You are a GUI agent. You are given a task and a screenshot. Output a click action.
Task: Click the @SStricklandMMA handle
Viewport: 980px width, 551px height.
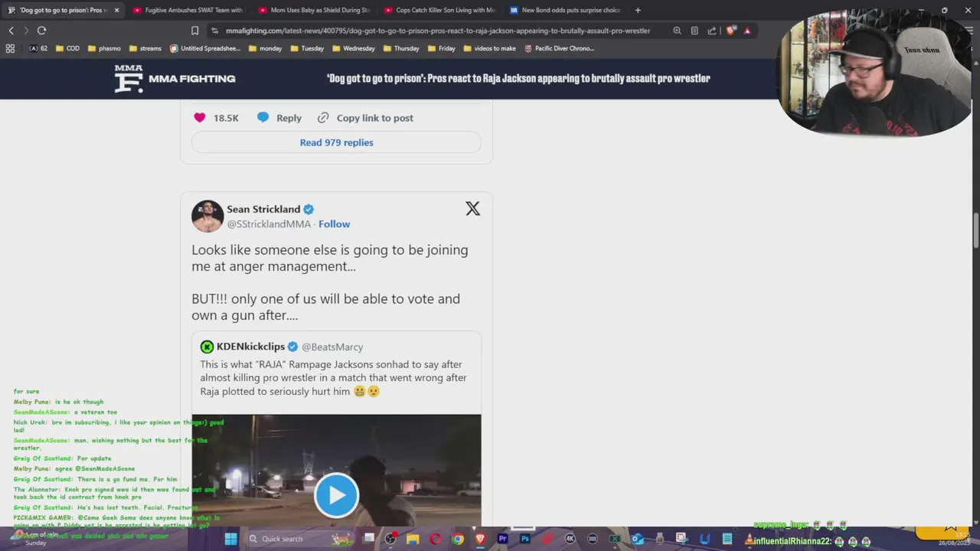pos(269,224)
